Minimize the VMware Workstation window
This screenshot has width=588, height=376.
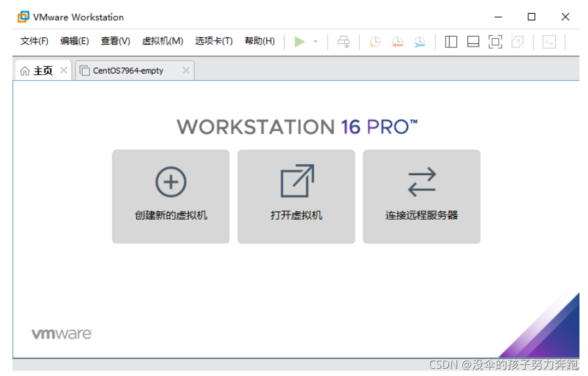[498, 17]
